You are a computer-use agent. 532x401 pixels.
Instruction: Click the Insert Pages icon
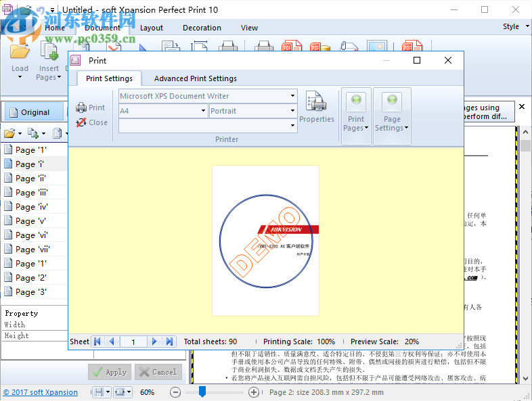pos(49,52)
